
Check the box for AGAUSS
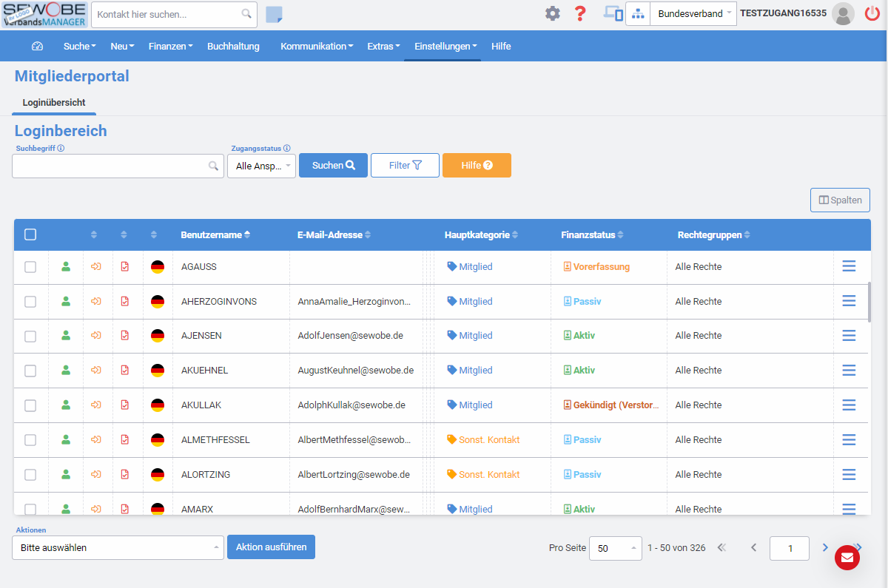coord(30,267)
